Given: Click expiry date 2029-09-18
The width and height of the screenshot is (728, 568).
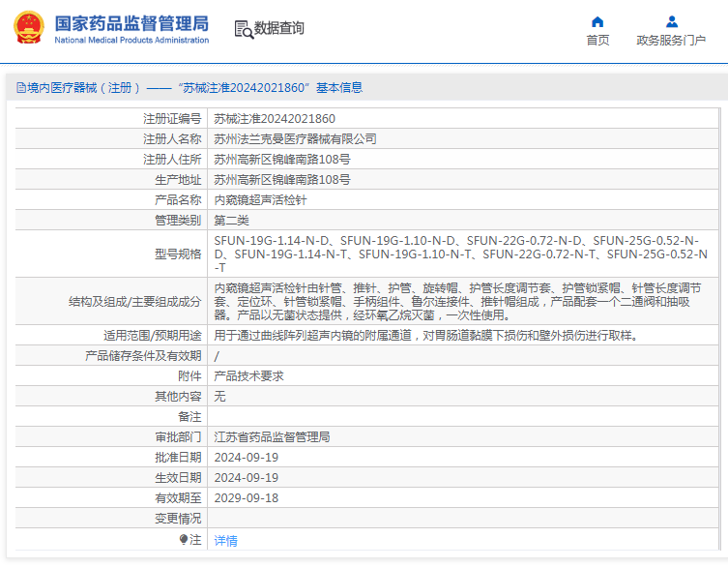Looking at the screenshot, I should [247, 498].
